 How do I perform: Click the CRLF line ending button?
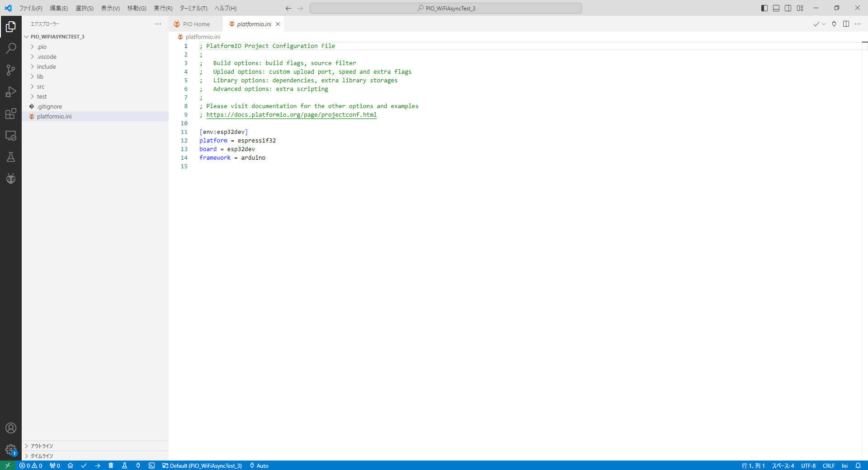(x=828, y=465)
